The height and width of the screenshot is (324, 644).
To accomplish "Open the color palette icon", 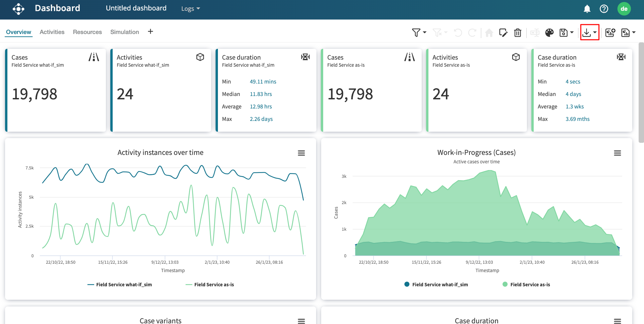I will pos(549,33).
